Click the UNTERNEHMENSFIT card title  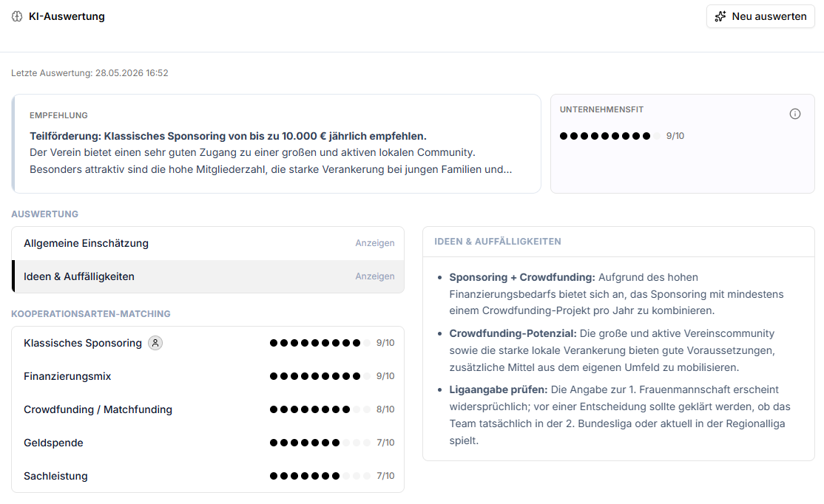601,109
